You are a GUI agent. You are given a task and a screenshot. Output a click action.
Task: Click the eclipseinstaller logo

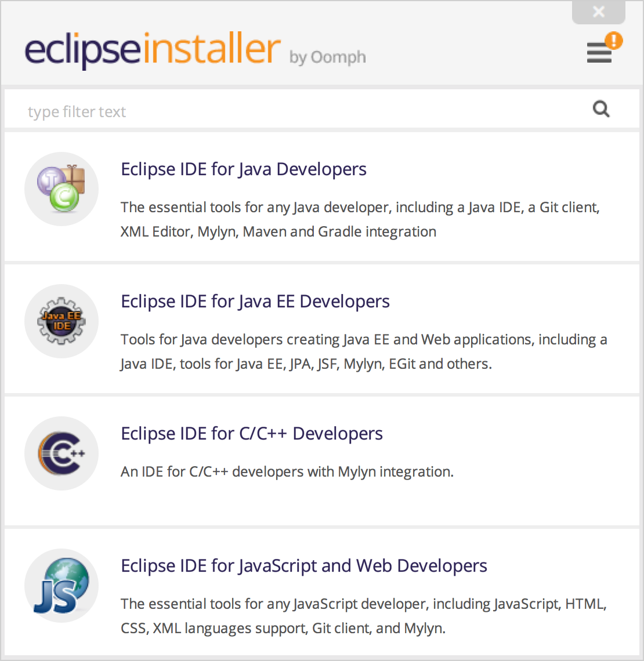[151, 49]
